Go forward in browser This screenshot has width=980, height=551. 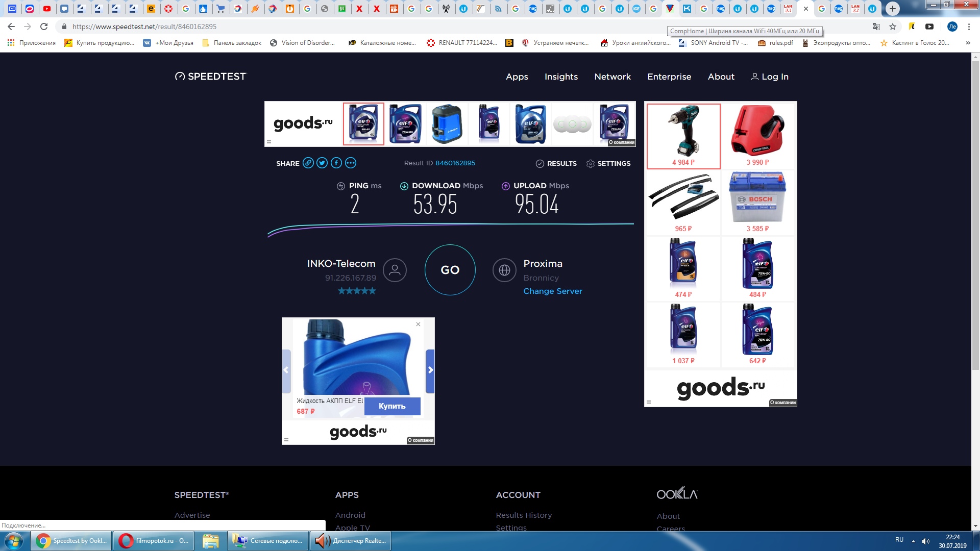[28, 27]
